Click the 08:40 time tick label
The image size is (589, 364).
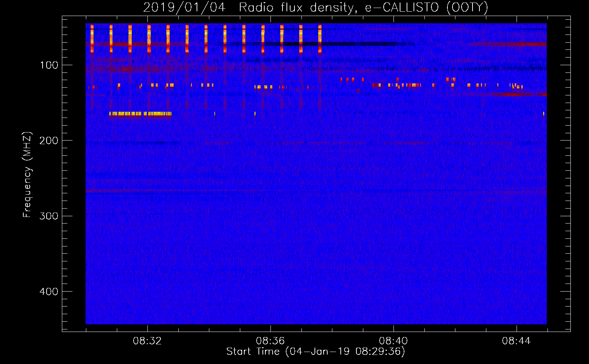click(394, 341)
